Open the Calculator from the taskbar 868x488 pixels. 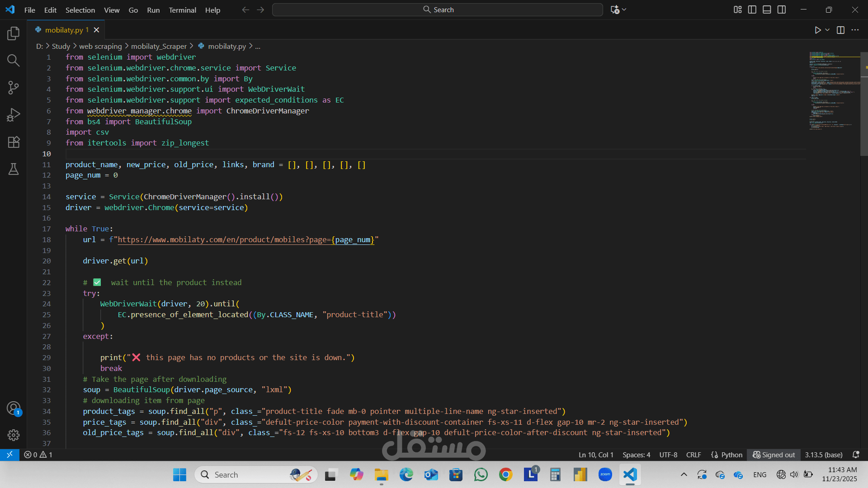tap(555, 474)
